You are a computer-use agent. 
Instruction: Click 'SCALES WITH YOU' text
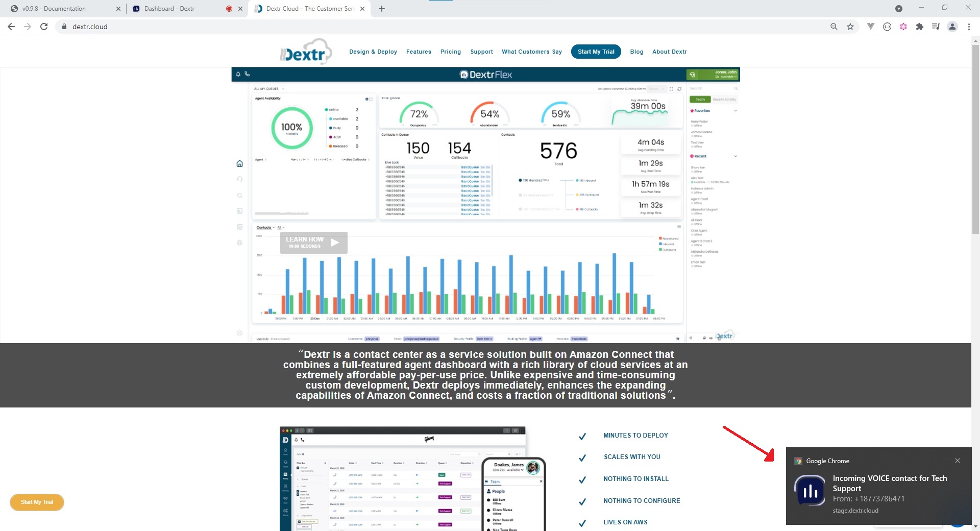click(x=632, y=457)
